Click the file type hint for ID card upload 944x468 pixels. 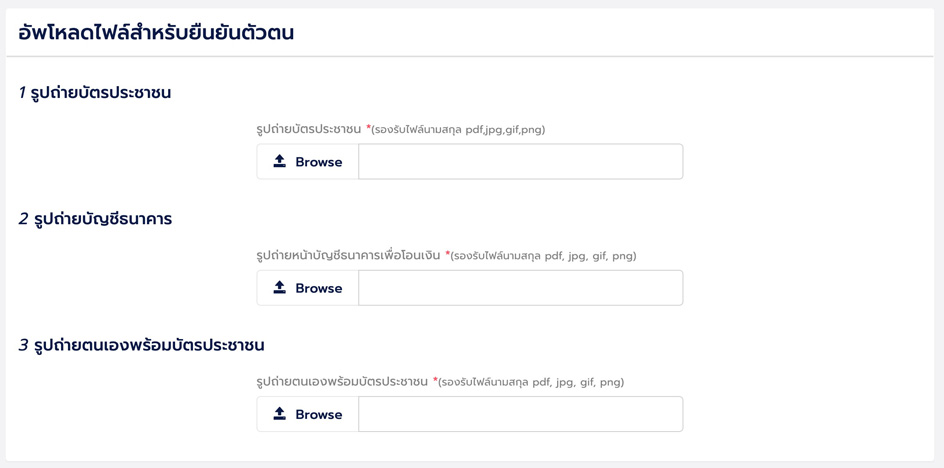tap(459, 130)
